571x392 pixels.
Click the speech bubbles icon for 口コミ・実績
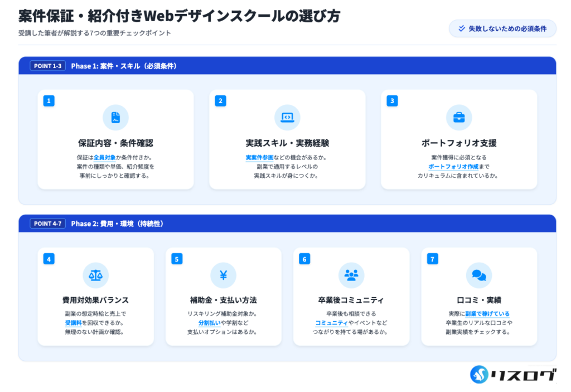[x=478, y=275]
